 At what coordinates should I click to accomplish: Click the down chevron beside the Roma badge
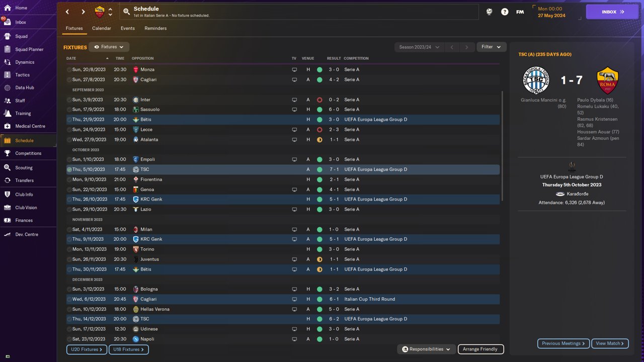coord(110,15)
